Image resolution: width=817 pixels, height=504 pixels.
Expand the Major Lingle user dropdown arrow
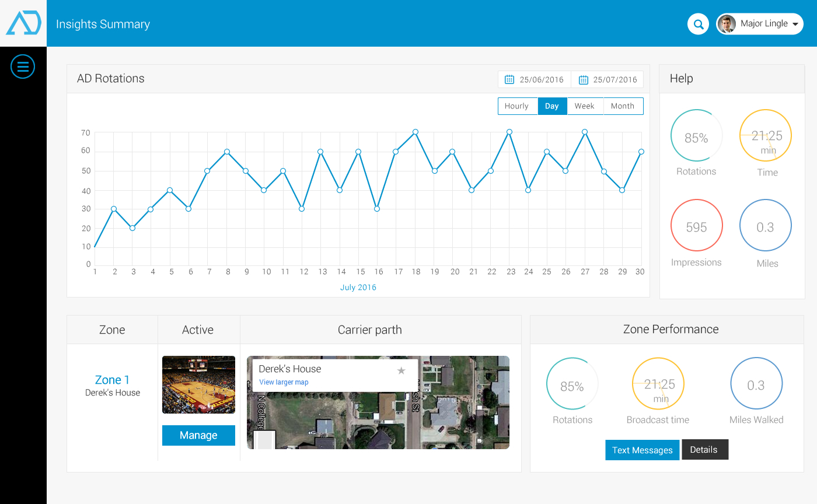click(794, 24)
